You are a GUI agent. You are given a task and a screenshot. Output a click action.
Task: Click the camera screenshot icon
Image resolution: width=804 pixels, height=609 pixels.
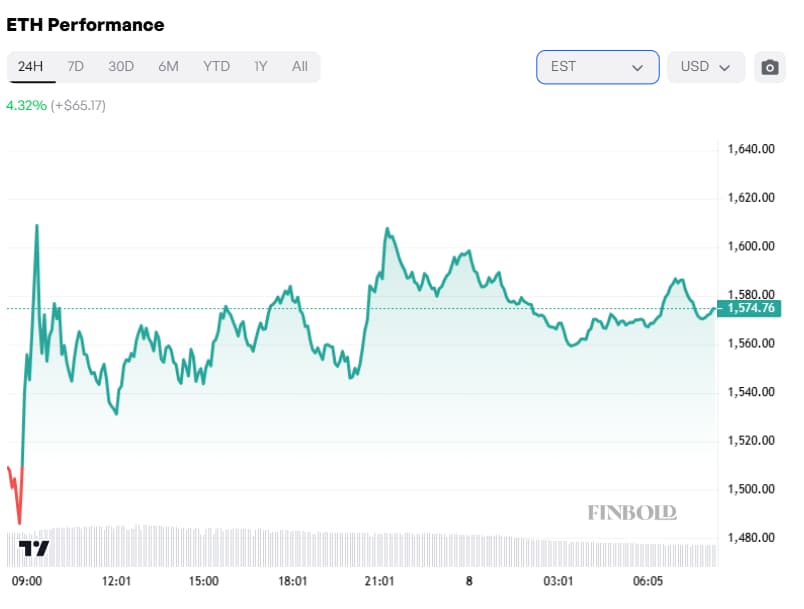[x=769, y=67]
